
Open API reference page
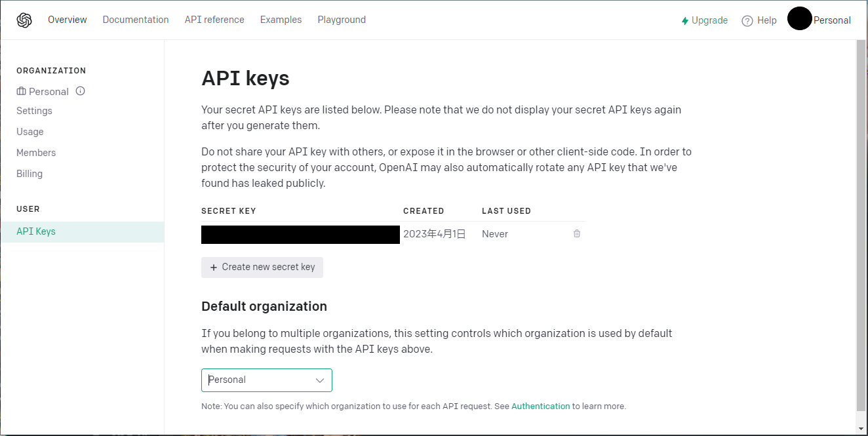214,20
